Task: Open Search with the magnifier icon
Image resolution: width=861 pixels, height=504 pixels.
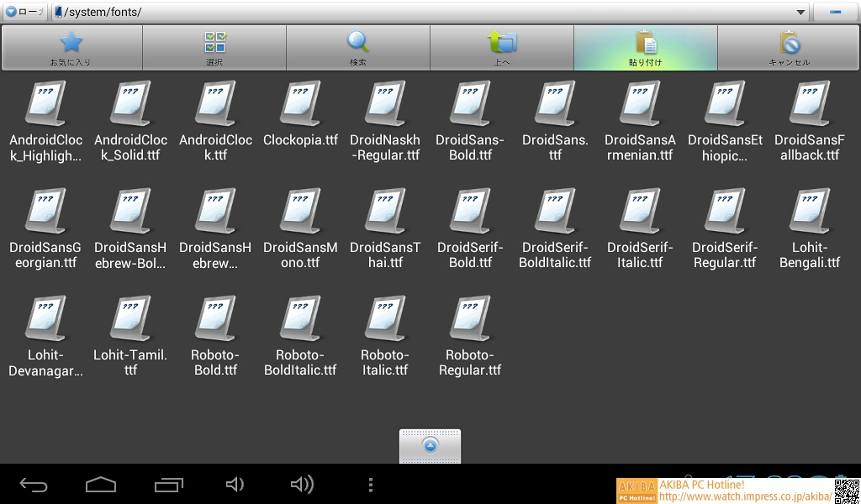Action: click(x=358, y=48)
